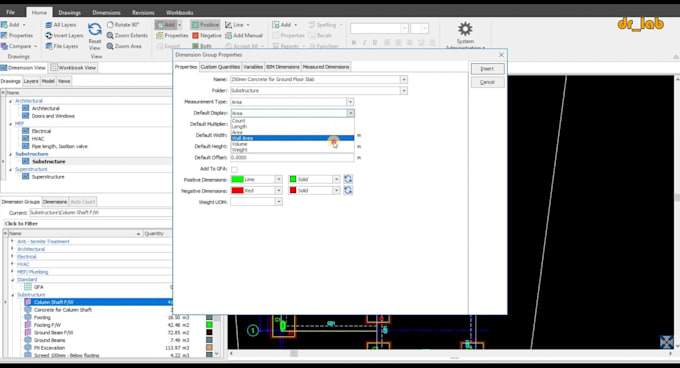
Task: Click the Default Display dropdown arrow
Action: (350, 113)
